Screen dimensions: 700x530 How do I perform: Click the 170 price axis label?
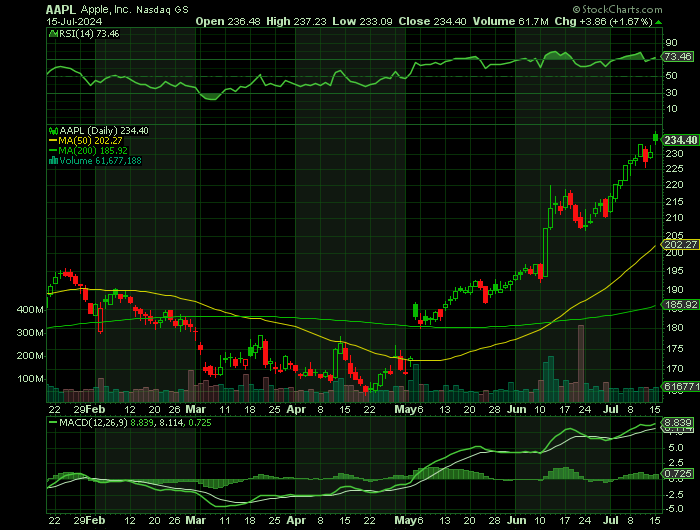click(x=674, y=369)
